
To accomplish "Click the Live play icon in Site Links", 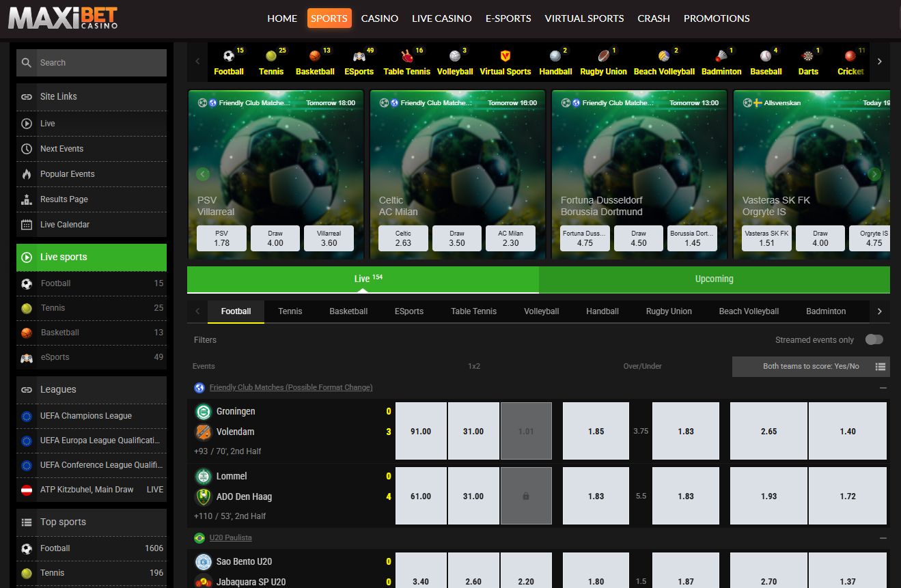I will (27, 124).
